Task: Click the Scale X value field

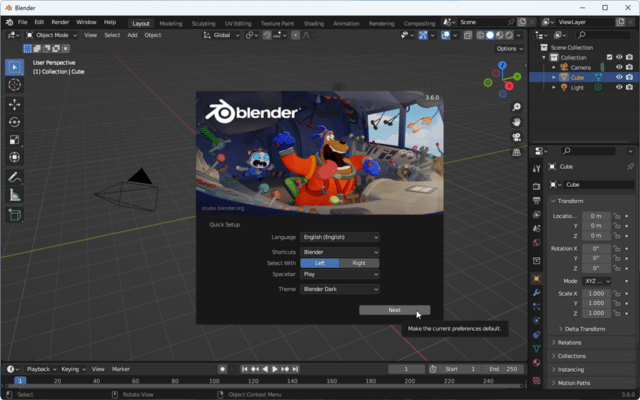Action: tap(596, 293)
